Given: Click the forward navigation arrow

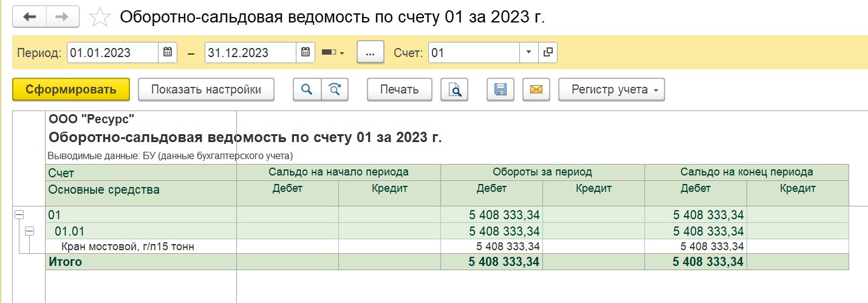Looking at the screenshot, I should 63,17.
